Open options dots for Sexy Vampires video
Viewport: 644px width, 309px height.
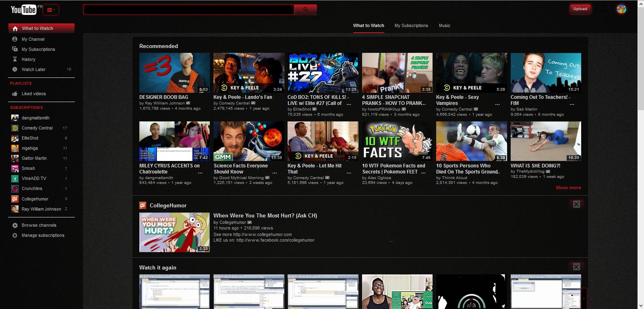coord(497,104)
